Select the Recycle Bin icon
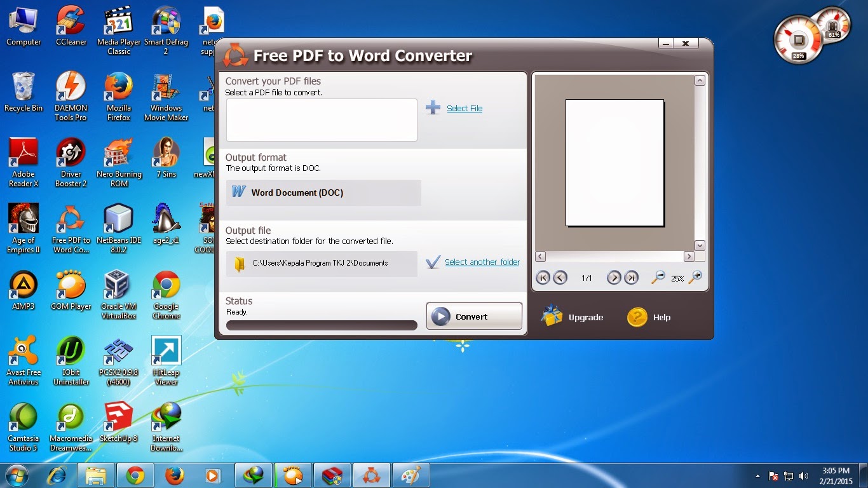Image resolution: width=868 pixels, height=488 pixels. [x=24, y=93]
